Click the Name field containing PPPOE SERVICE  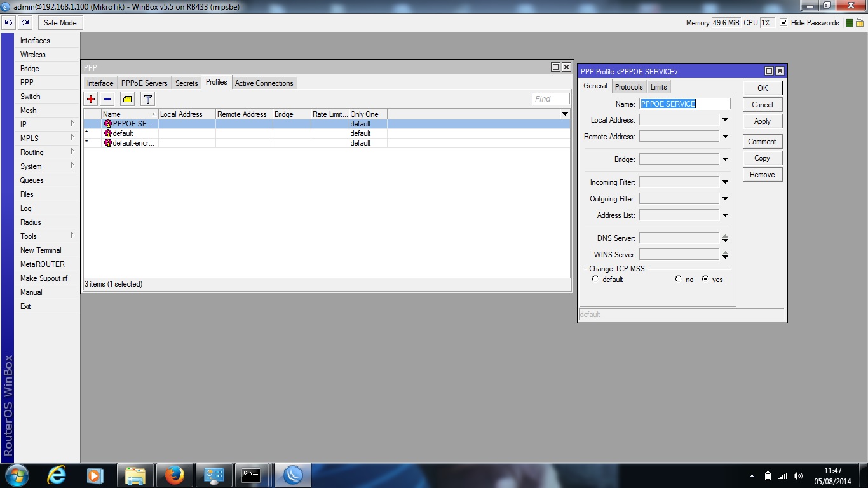click(x=685, y=104)
